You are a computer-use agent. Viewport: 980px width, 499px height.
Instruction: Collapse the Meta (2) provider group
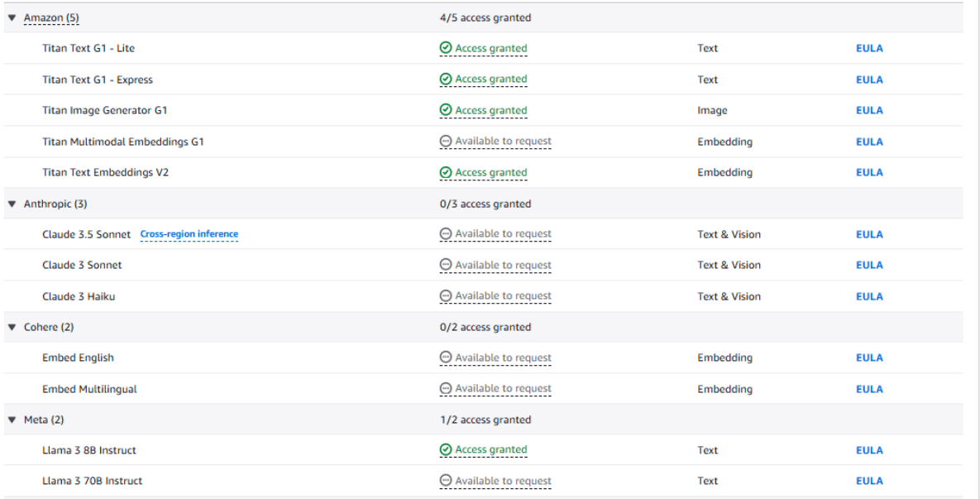(x=12, y=420)
